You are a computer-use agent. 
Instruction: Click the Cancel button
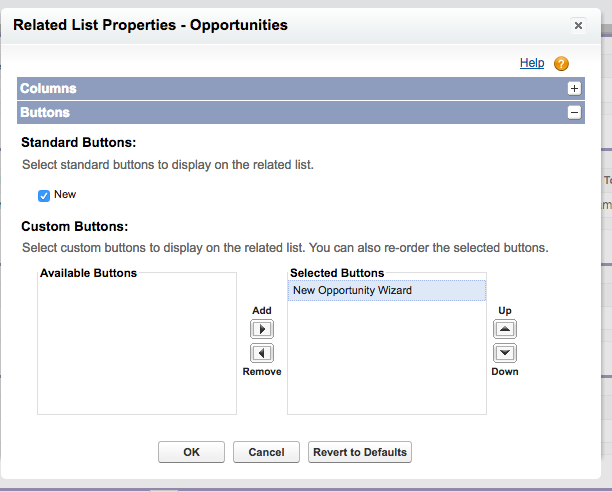click(x=266, y=452)
